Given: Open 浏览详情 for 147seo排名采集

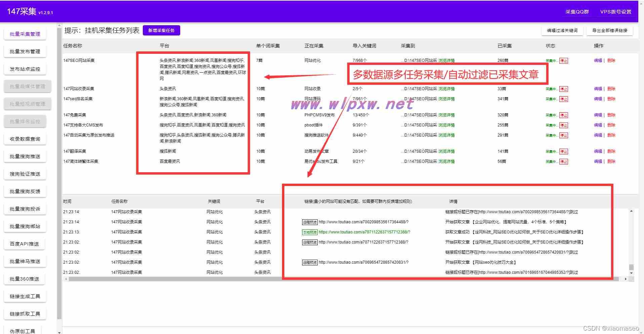Looking at the screenshot, I should [x=446, y=99].
